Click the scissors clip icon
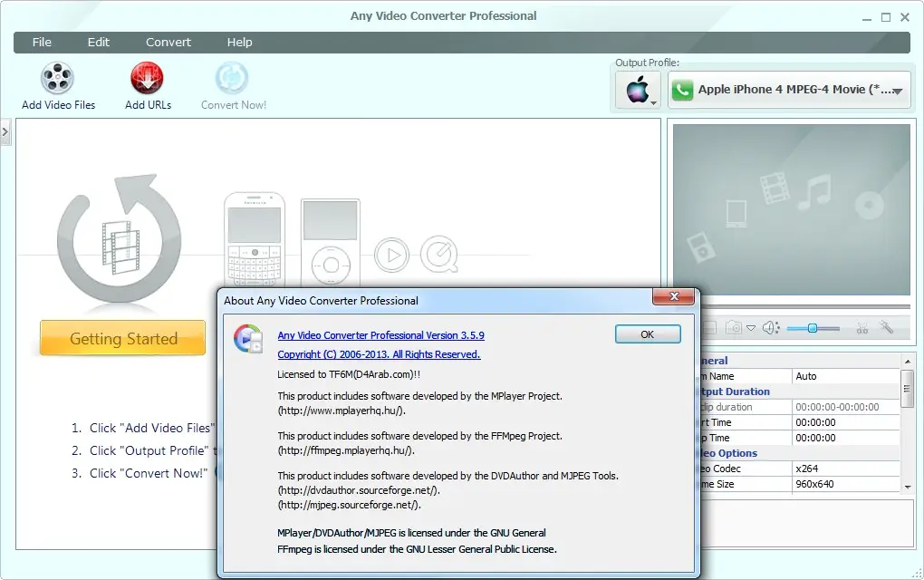This screenshot has height=580, width=924. [862, 328]
